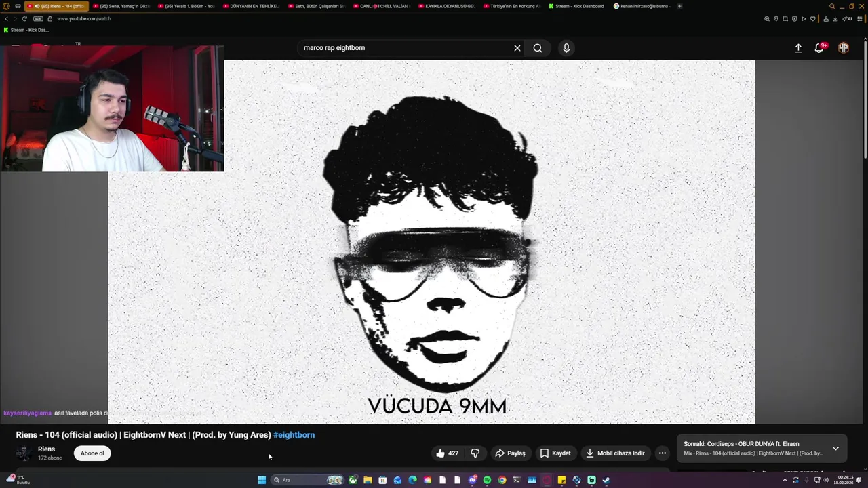
Task: Click the Windows taskbar Ara search box
Action: (x=307, y=480)
